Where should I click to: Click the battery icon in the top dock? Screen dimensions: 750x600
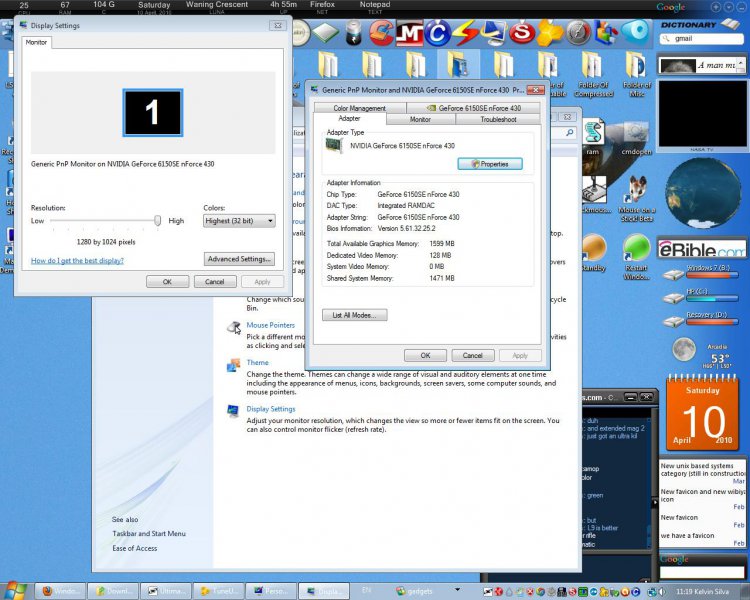coord(353,33)
